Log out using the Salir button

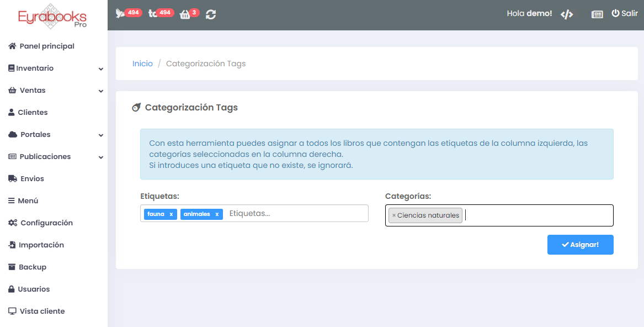(x=625, y=14)
